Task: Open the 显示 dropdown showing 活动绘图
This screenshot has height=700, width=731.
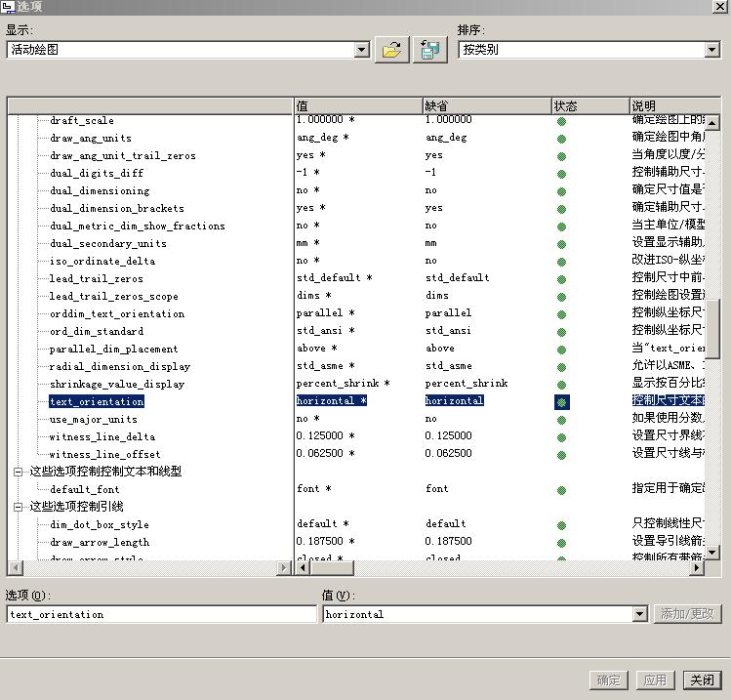Action: pyautogui.click(x=362, y=50)
